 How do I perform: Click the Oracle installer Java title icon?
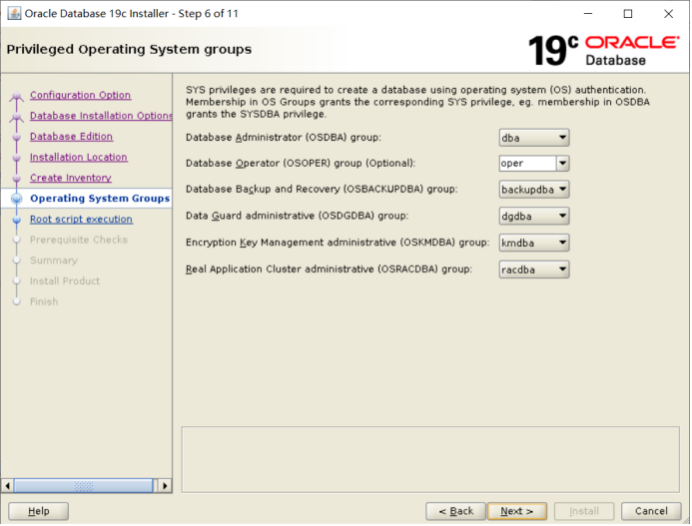[x=14, y=13]
